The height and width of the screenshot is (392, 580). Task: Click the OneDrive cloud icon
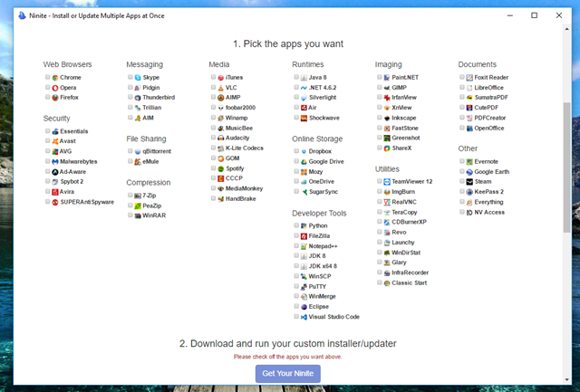click(304, 182)
